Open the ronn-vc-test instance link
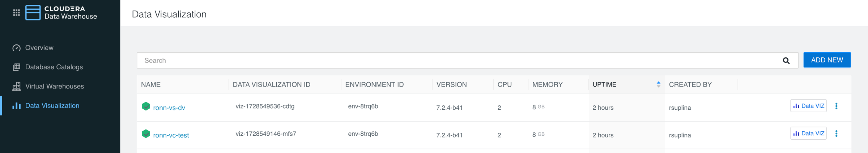Image resolution: width=868 pixels, height=153 pixels. 171,135
